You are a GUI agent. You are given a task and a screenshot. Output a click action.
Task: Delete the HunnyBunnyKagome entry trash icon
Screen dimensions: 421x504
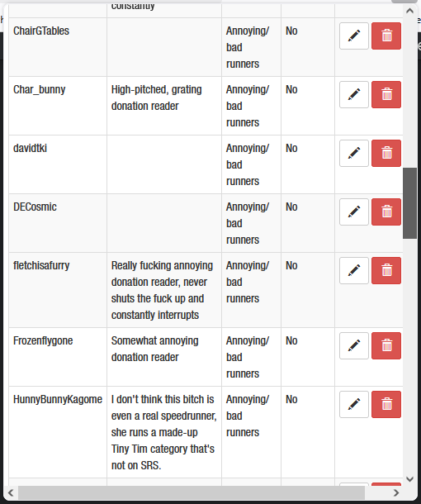[x=386, y=404]
